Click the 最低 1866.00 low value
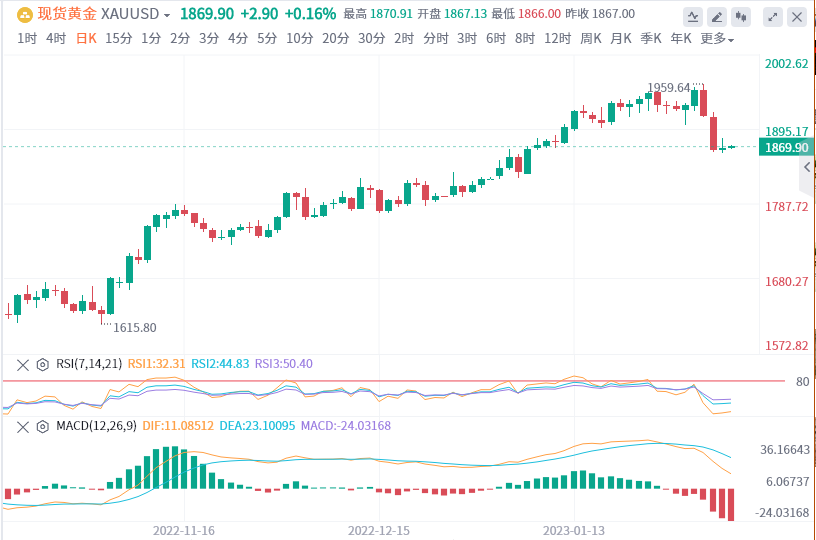816x540 pixels. point(526,14)
